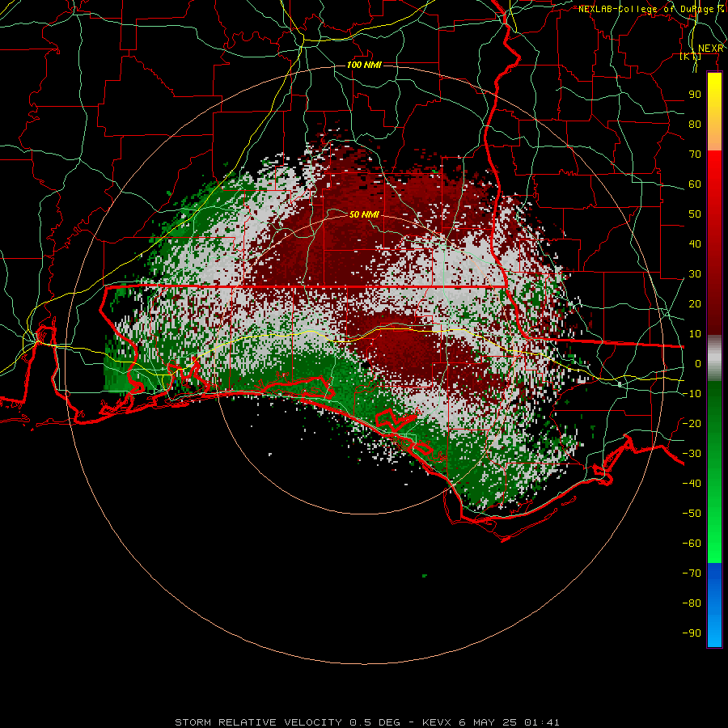
Task: Click the 01:41 timestamp in caption
Action: click(542, 722)
